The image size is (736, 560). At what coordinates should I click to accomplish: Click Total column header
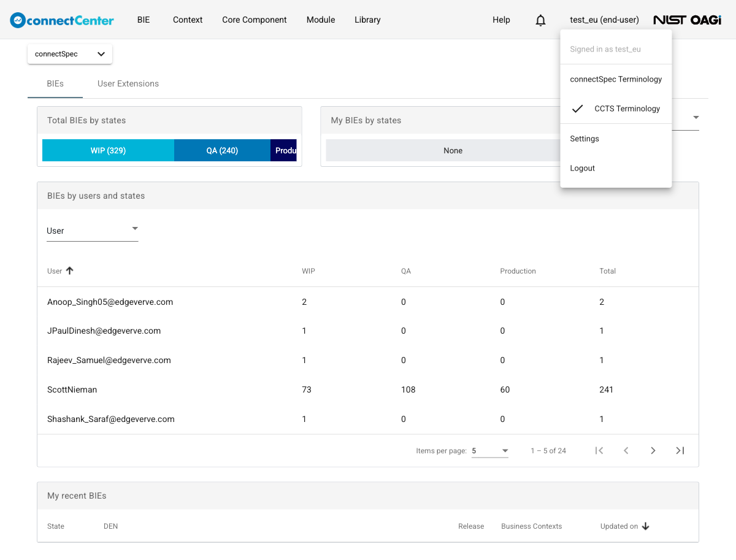607,271
